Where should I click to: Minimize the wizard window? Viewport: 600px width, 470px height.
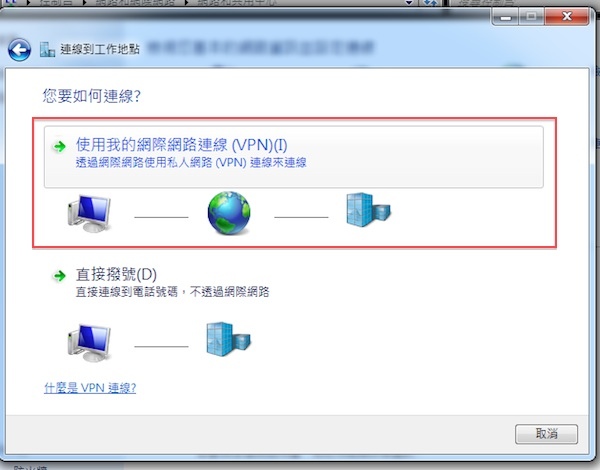tap(505, 17)
